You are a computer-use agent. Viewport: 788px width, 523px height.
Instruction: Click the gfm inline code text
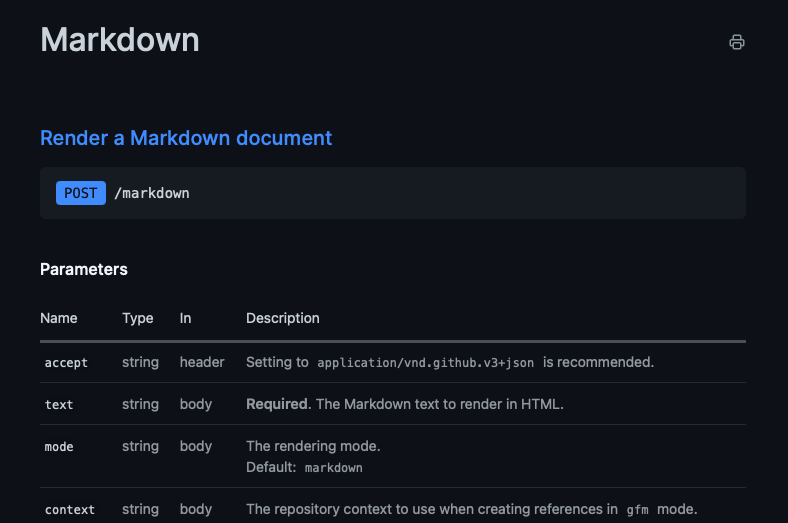click(x=637, y=510)
